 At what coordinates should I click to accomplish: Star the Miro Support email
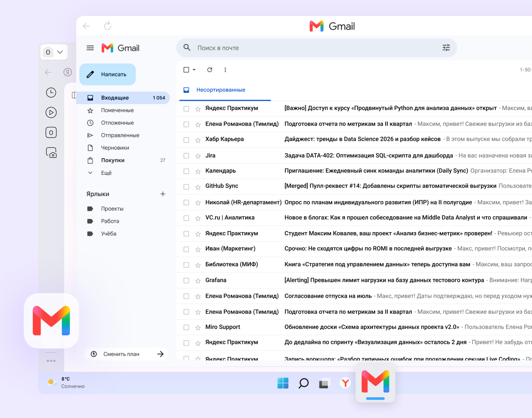coord(198,328)
